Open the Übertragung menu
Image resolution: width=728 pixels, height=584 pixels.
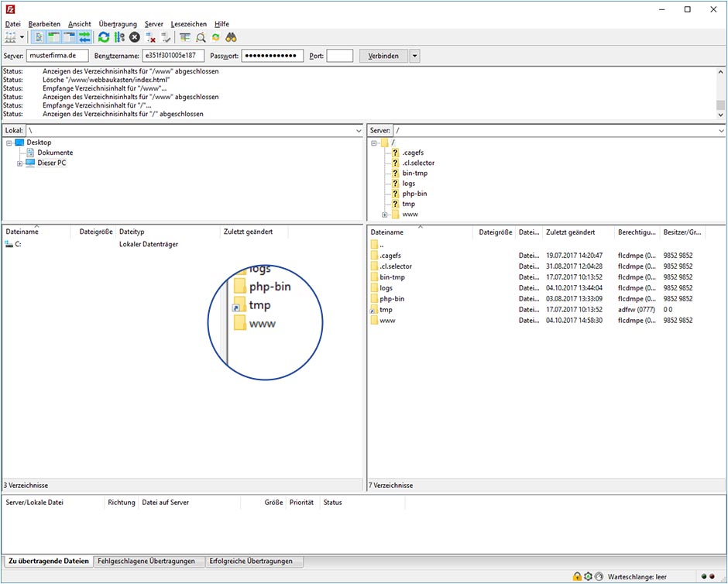click(118, 24)
